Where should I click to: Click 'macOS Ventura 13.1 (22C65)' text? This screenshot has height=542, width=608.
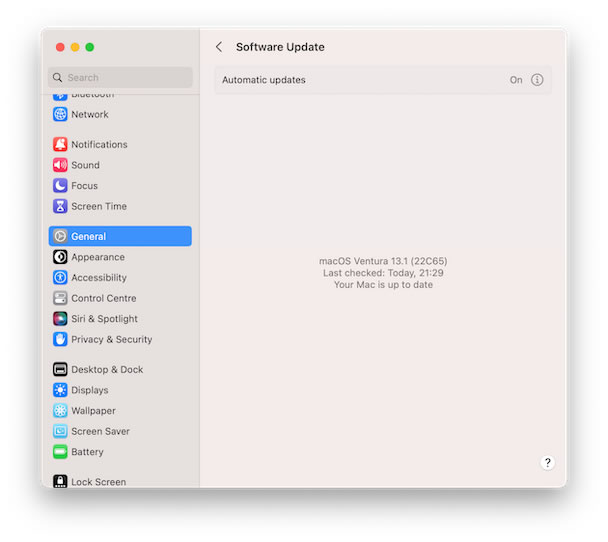383,261
